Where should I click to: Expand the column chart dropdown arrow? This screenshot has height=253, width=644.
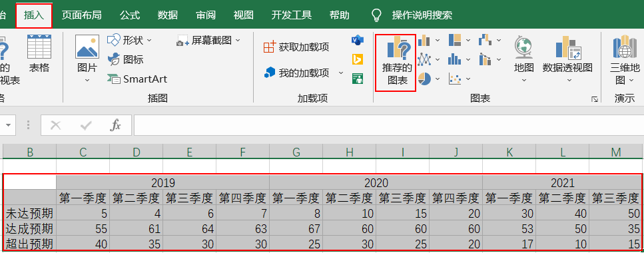[x=438, y=40]
